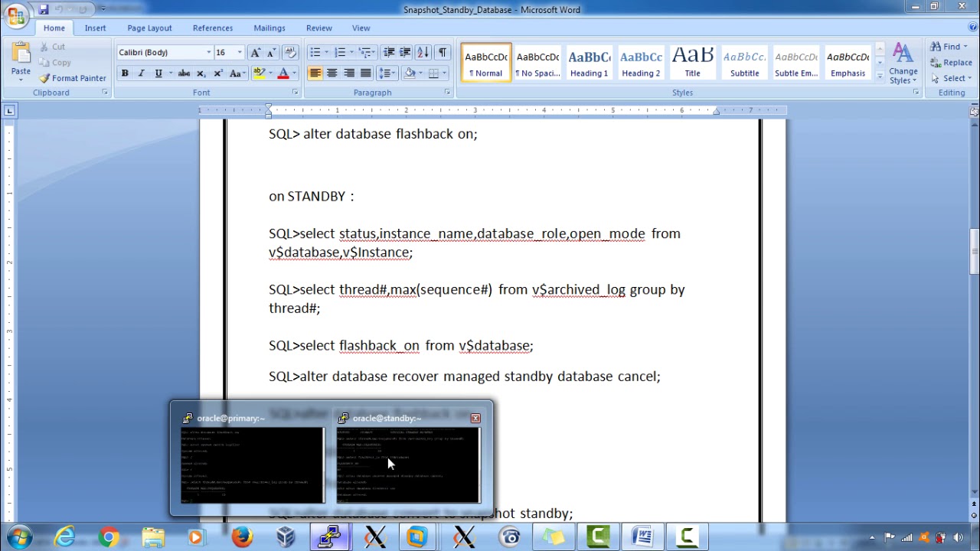Click the tab selector beside the ruler
Image resolution: width=980 pixels, height=551 pixels.
click(9, 111)
